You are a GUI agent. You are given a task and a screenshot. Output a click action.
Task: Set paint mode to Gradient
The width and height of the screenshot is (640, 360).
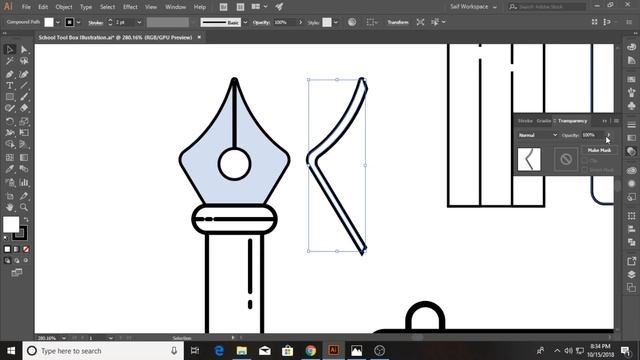coord(17,249)
